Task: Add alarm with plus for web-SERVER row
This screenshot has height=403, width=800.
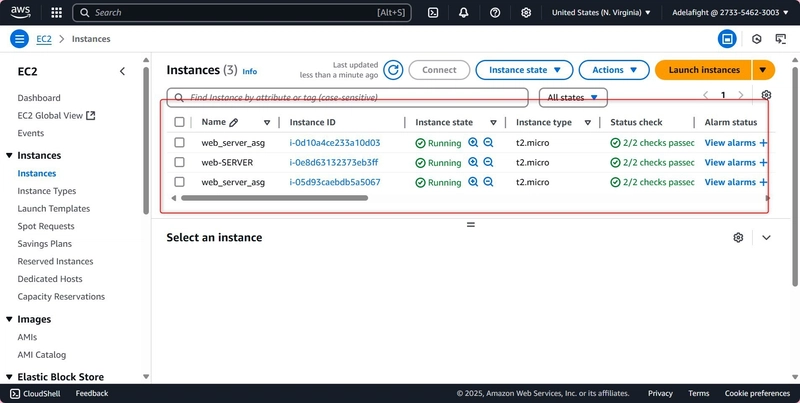Action: click(x=763, y=162)
